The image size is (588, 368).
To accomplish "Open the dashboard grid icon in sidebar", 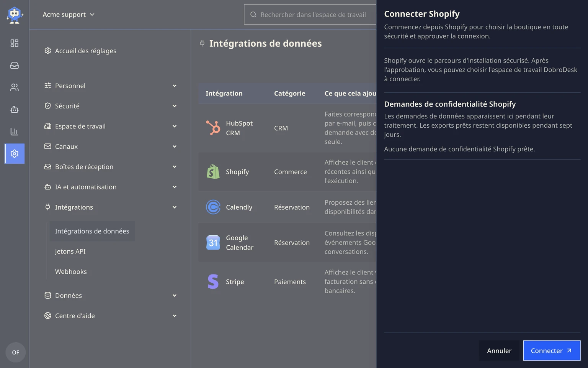I will coord(15,43).
